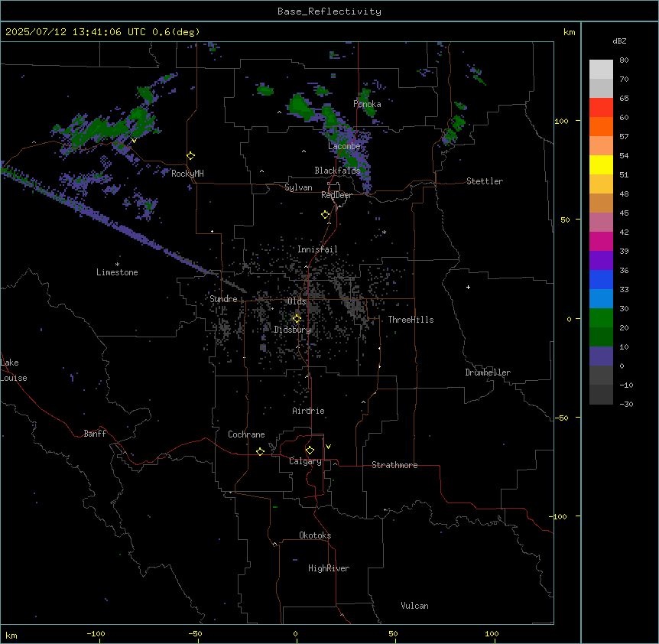Pick the light gray 70-80 dBZ swatch
Viewport: 659px width, 644px height.
click(601, 70)
